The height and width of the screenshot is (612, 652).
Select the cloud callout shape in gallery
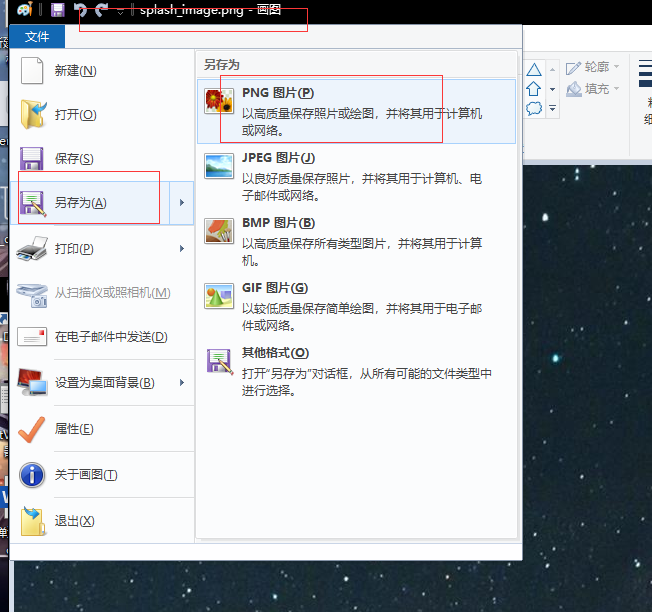pos(534,109)
